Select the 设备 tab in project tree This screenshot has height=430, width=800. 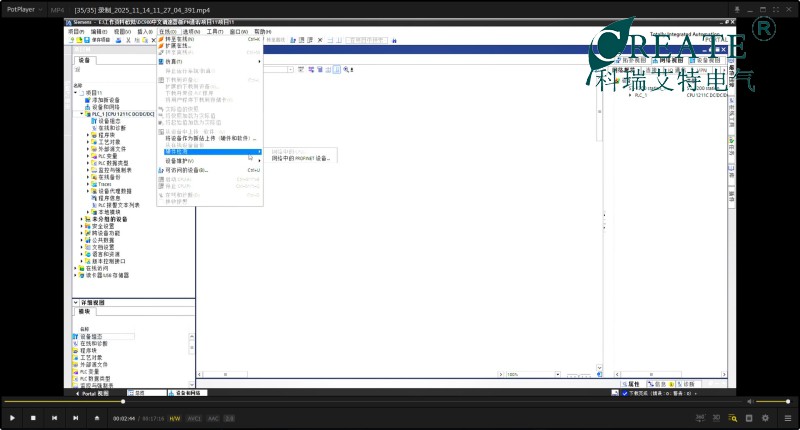[x=84, y=60]
